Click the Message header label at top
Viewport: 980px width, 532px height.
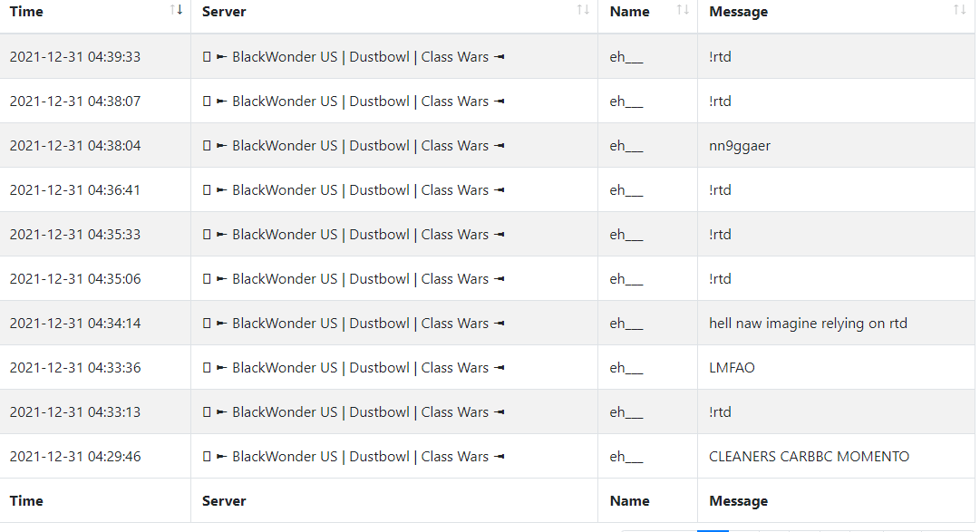pyautogui.click(x=738, y=12)
